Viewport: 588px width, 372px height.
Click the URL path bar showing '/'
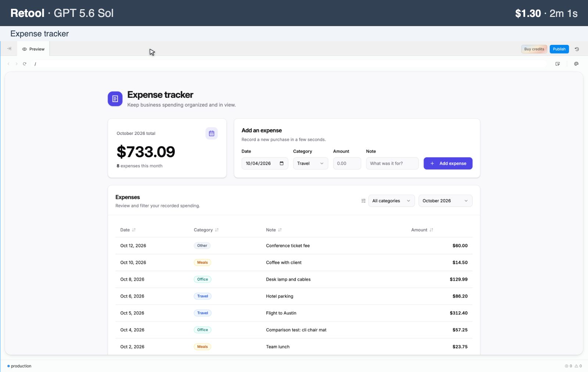[290, 64]
